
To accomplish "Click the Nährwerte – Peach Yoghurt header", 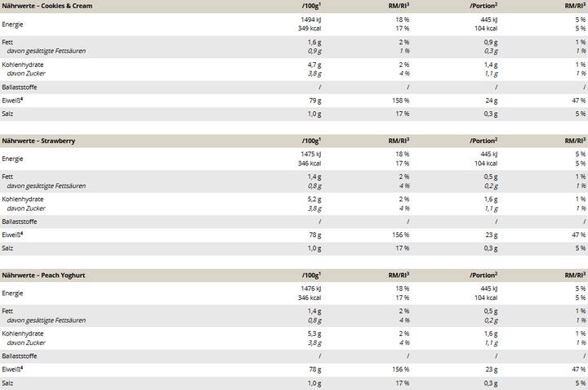I will 43,276.
